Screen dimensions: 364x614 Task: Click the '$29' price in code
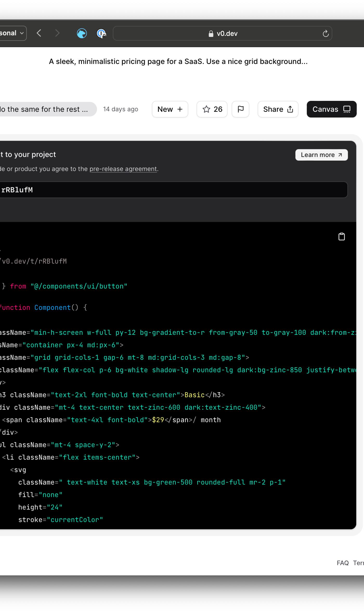pyautogui.click(x=158, y=420)
